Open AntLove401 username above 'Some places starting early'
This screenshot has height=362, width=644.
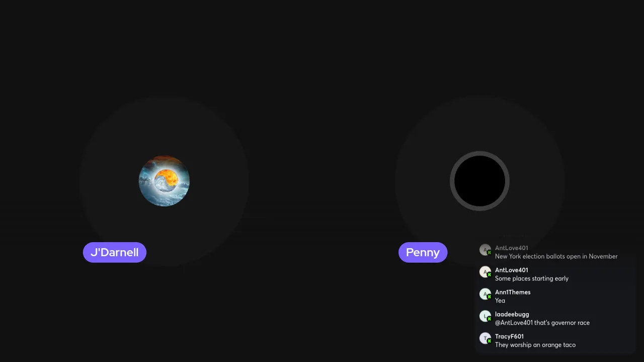coord(511,270)
